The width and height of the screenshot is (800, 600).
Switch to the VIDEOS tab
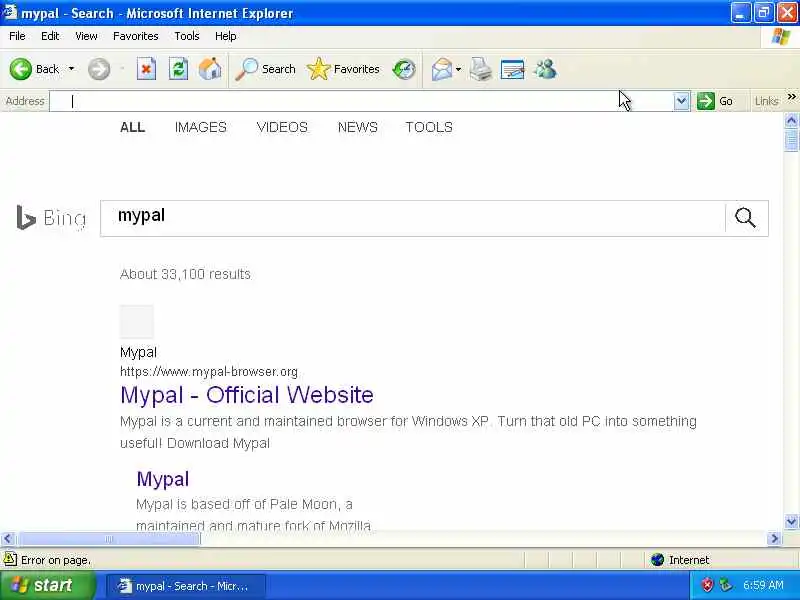[282, 127]
